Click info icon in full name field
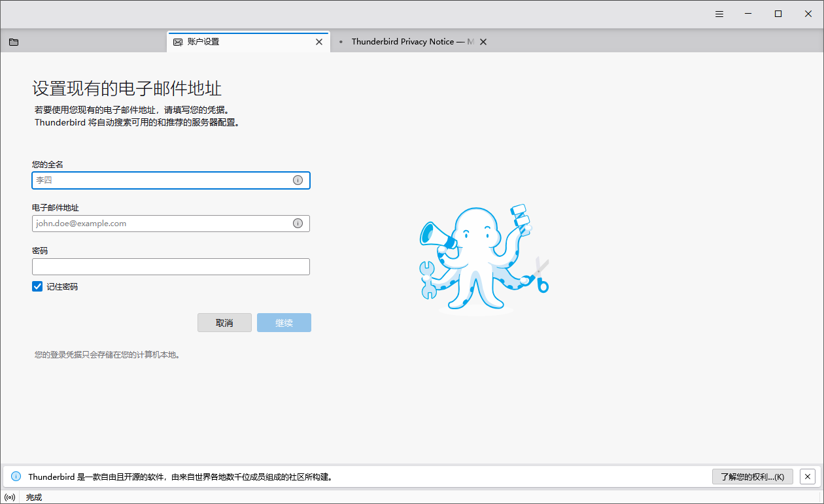Screen dimensions: 824x504 pyautogui.click(x=298, y=180)
